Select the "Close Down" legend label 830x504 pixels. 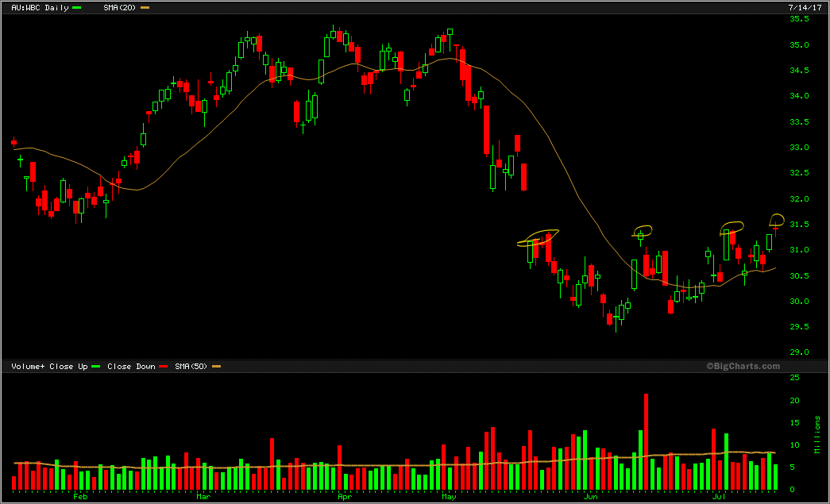tap(131, 367)
